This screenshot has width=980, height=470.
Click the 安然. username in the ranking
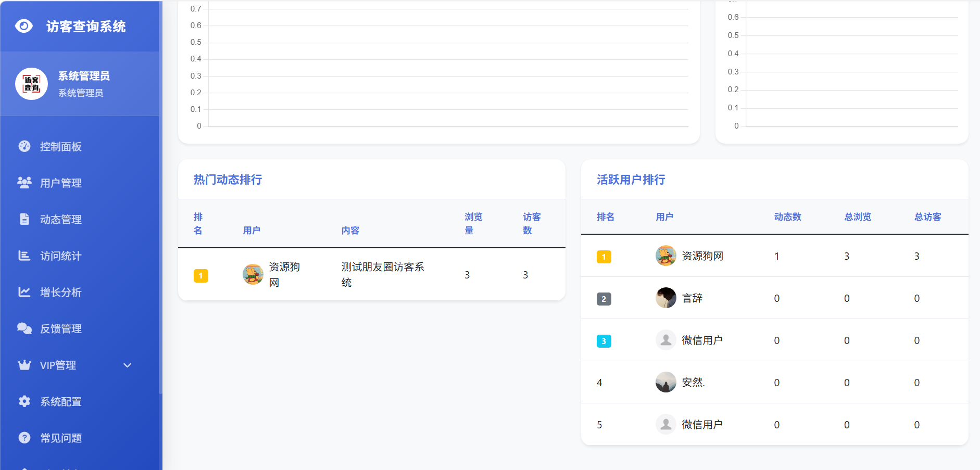pos(693,383)
